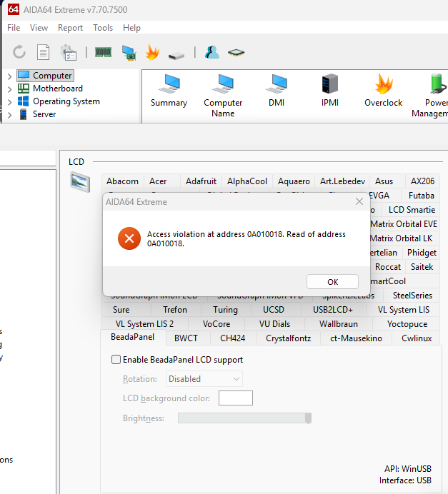Click the LCD picture icon in preferences
Image resolution: width=448 pixels, height=494 pixels.
point(80,182)
